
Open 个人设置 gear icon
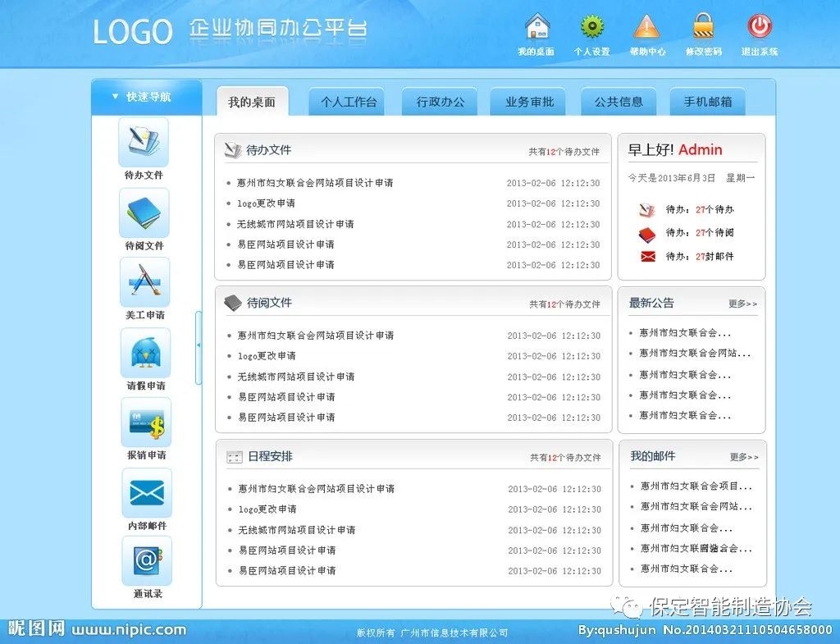tap(592, 26)
